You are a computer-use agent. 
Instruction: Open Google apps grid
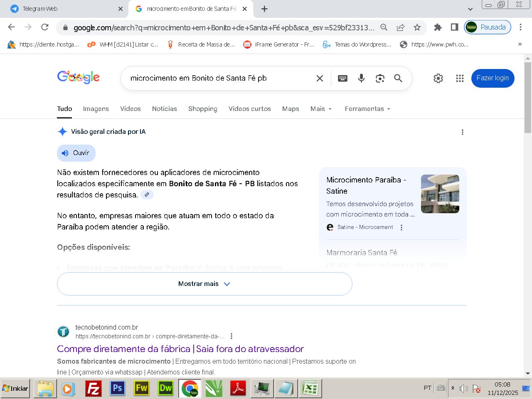(460, 78)
